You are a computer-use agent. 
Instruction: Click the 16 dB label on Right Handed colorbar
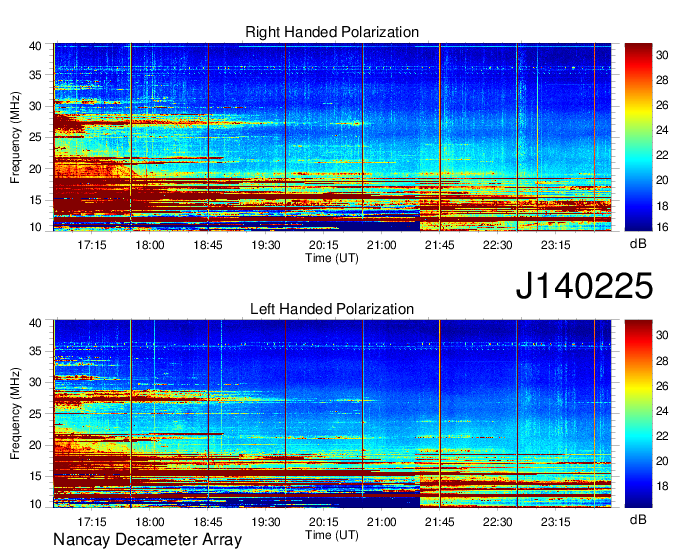point(662,227)
